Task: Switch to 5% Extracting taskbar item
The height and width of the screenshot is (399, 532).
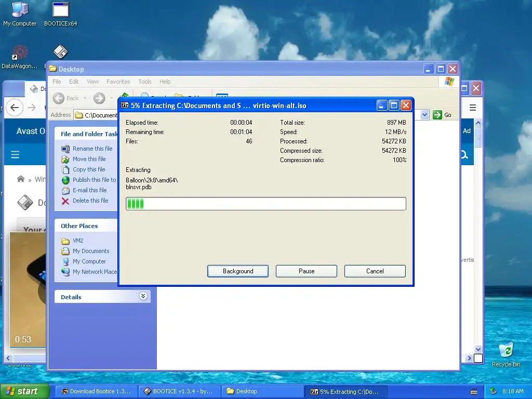Action: (x=345, y=391)
